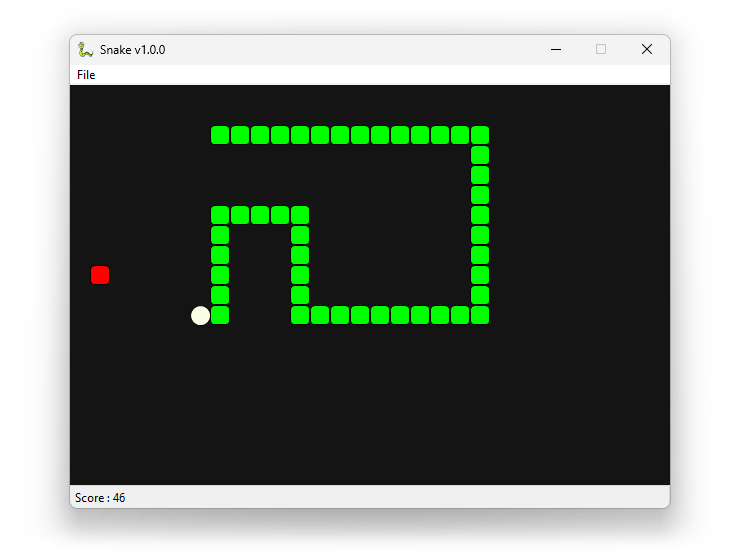Click the snake's tail at top row's left end

[220, 135]
